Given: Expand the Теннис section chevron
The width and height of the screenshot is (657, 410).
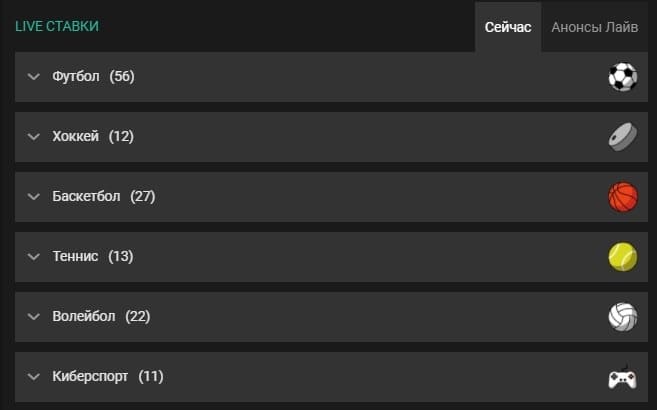Looking at the screenshot, I should click(x=34, y=256).
